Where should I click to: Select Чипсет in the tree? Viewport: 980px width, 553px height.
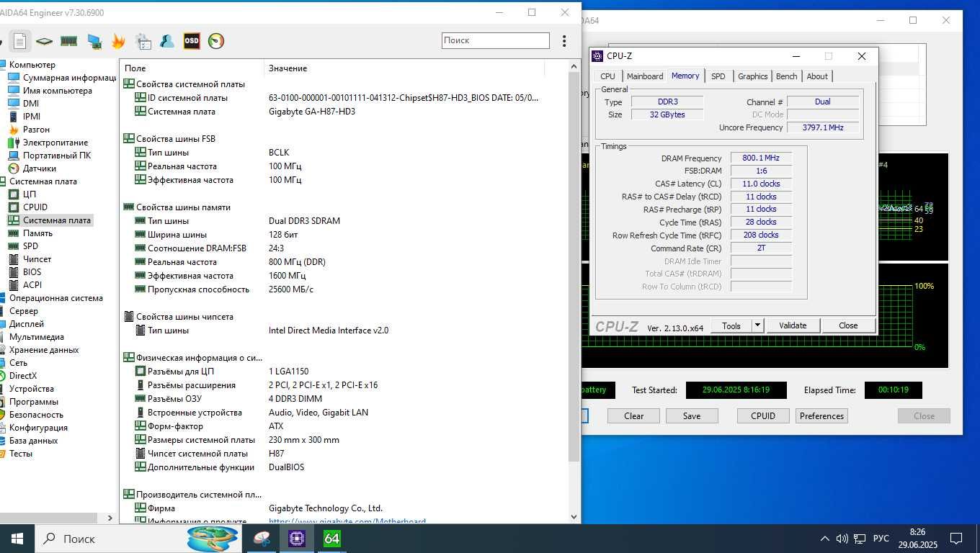pos(37,259)
